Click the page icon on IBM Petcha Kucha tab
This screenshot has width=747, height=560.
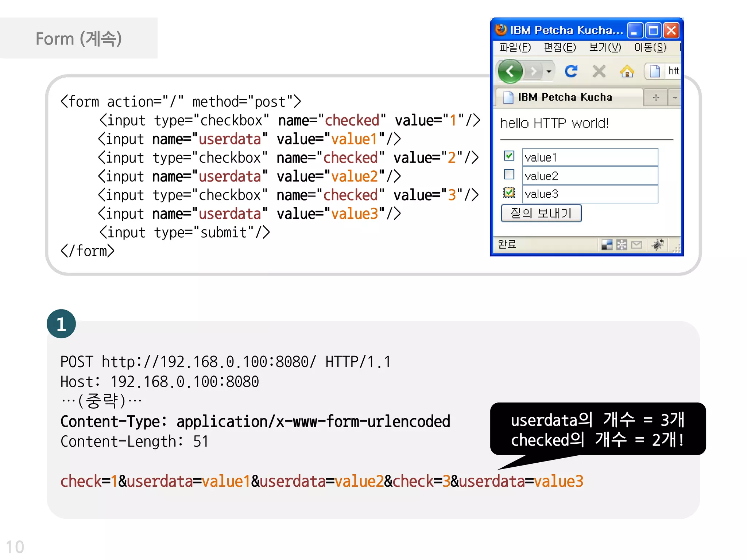pyautogui.click(x=508, y=97)
